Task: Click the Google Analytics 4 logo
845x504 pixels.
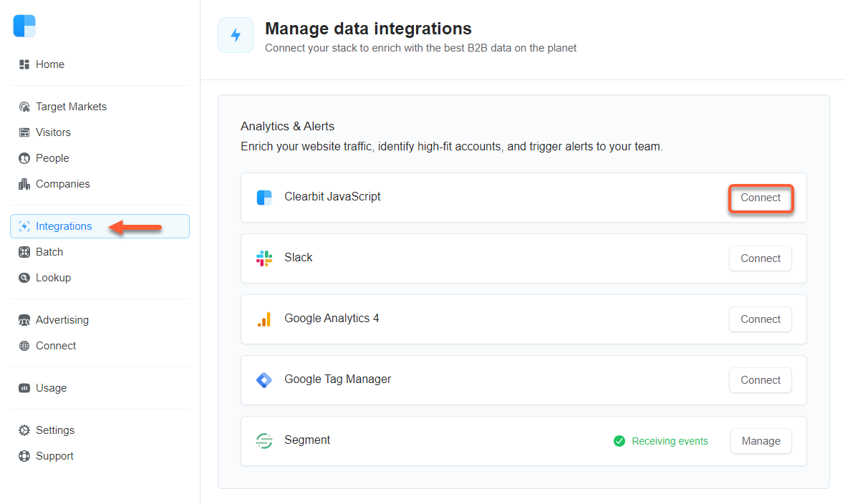Action: (264, 319)
